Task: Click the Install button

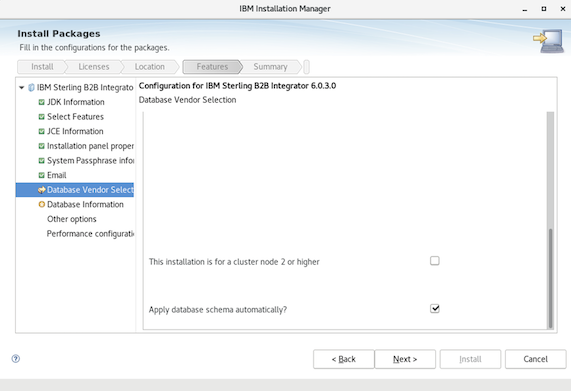Action: pyautogui.click(x=470, y=359)
